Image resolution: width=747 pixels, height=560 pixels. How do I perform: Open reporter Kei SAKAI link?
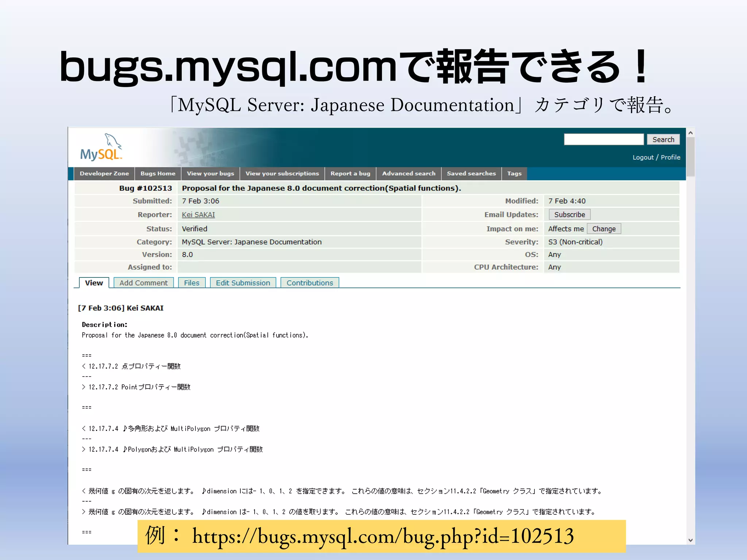(x=198, y=215)
